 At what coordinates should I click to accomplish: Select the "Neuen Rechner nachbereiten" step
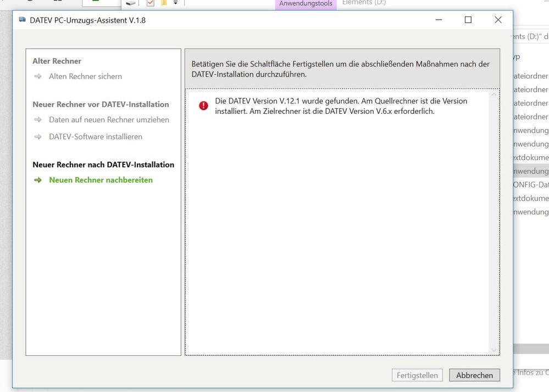101,180
